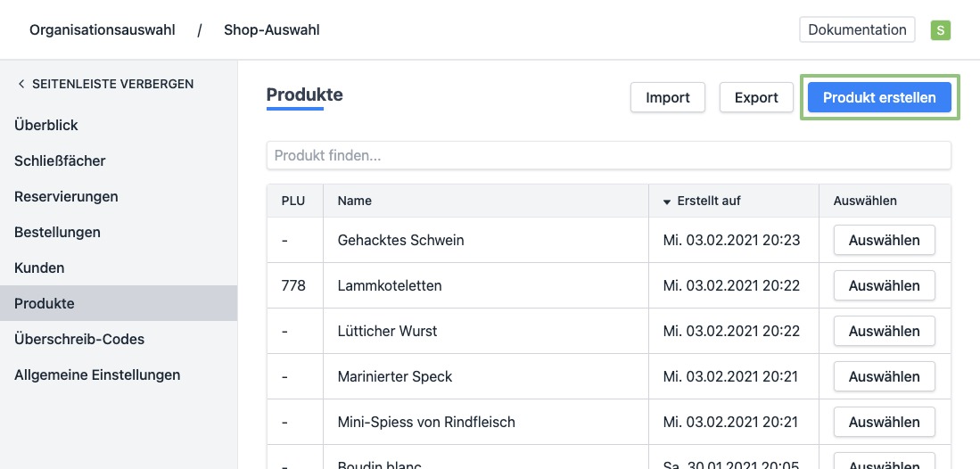Click the Produkt erstellen button

[879, 97]
